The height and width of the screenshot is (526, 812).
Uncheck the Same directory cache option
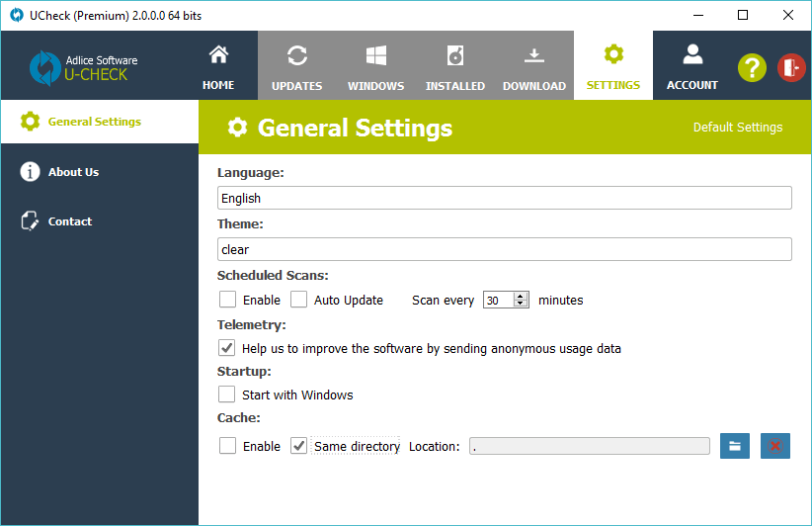click(x=299, y=446)
